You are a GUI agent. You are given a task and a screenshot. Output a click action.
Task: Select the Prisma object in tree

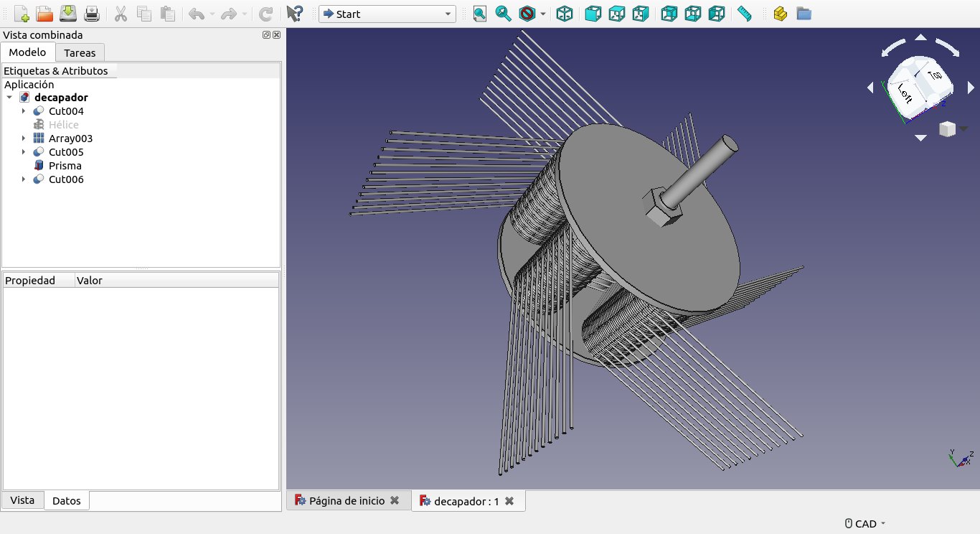(x=65, y=166)
